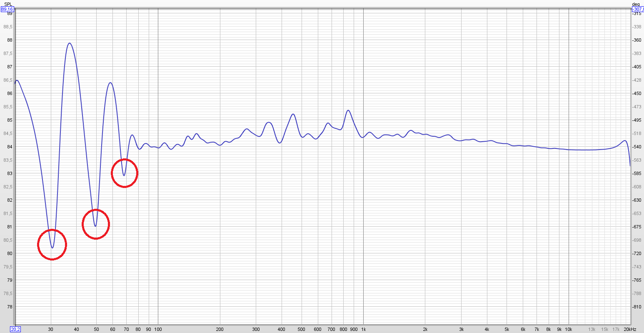Click the -540 tick on phase axis

coord(637,147)
